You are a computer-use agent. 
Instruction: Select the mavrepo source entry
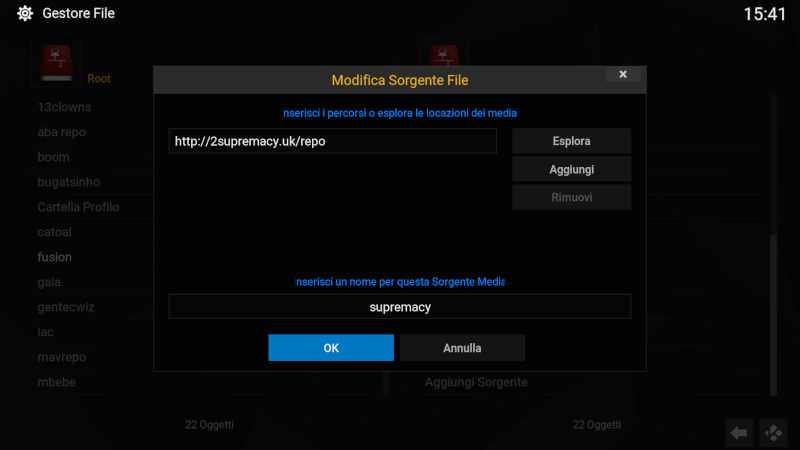click(62, 357)
